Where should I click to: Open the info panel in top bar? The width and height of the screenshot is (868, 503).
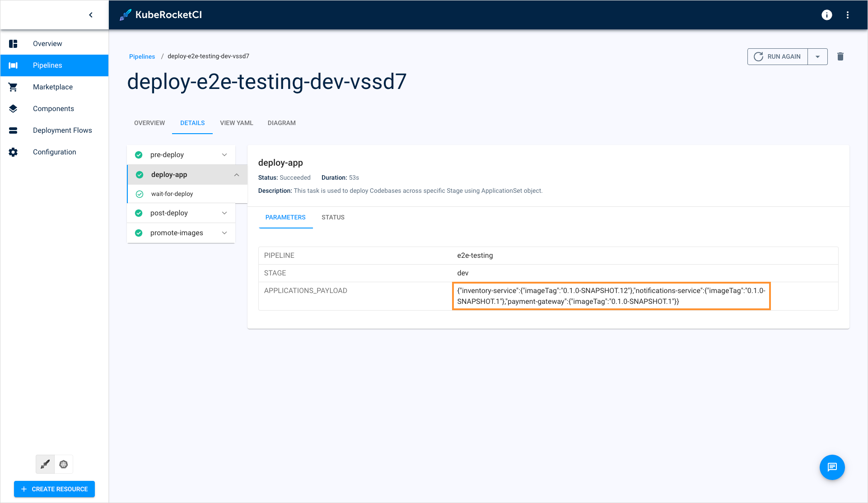(827, 15)
